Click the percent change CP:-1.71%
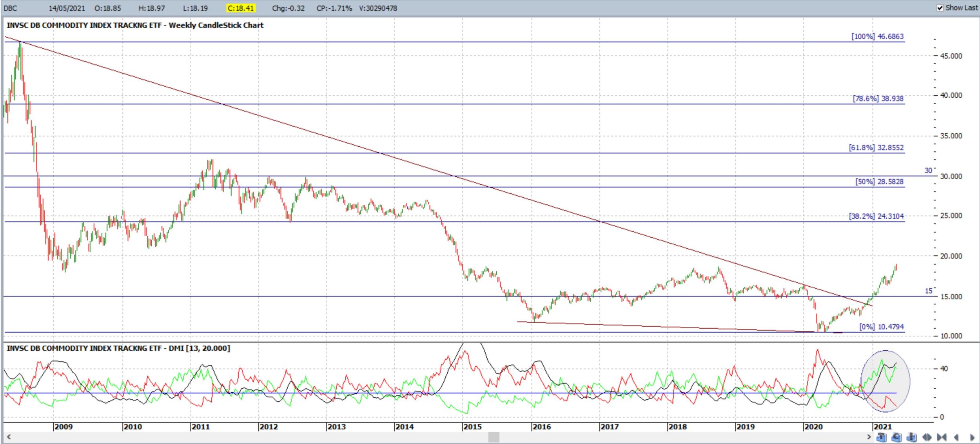 click(334, 8)
